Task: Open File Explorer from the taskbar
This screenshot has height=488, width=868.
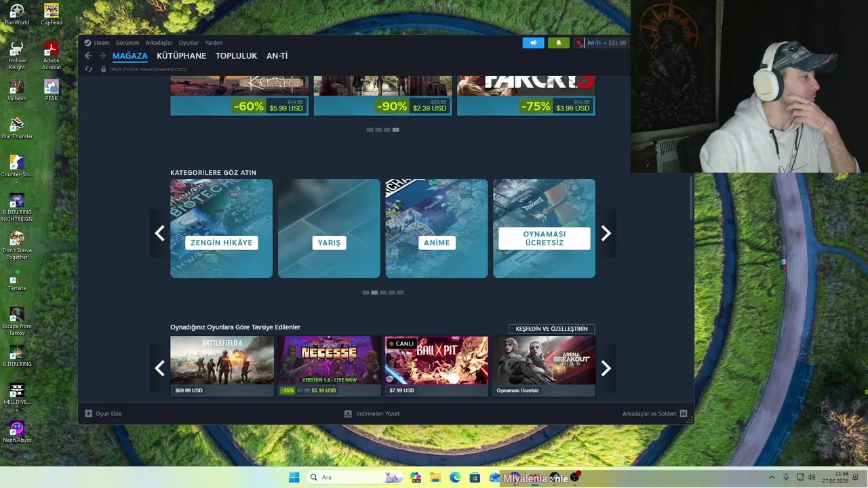Action: pyautogui.click(x=435, y=478)
